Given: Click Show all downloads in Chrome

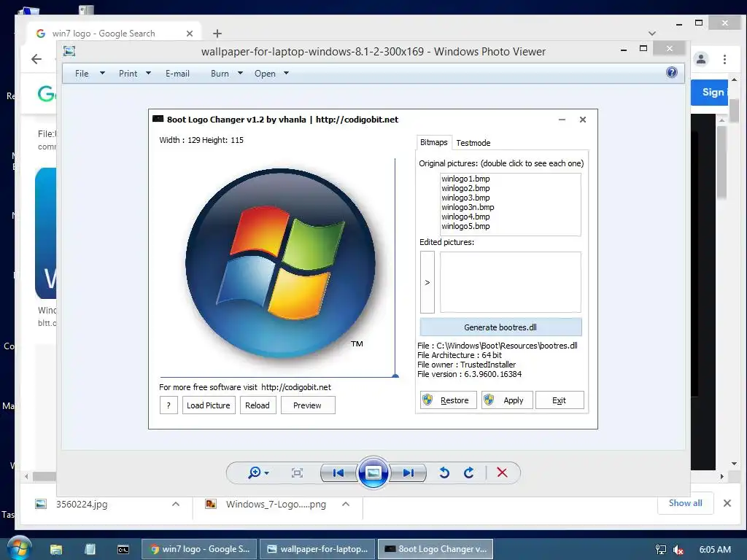Looking at the screenshot, I should pyautogui.click(x=685, y=503).
